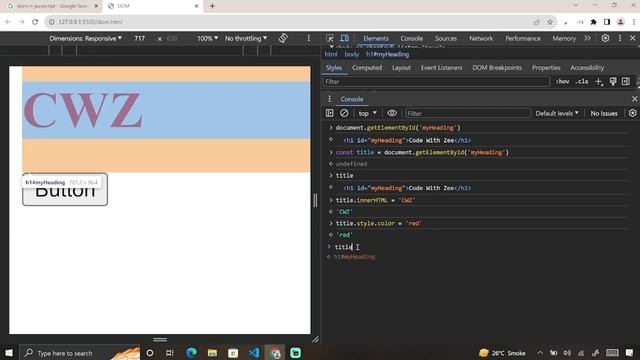640x360 pixels.
Task: Open the Sources tab
Action: tap(446, 38)
